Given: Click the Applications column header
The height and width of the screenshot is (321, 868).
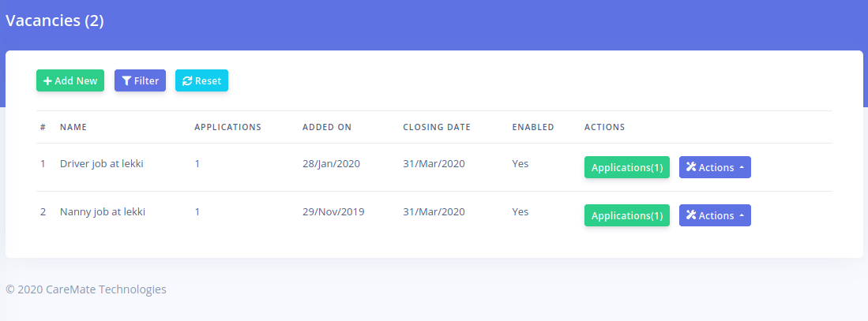Looking at the screenshot, I should 227,127.
